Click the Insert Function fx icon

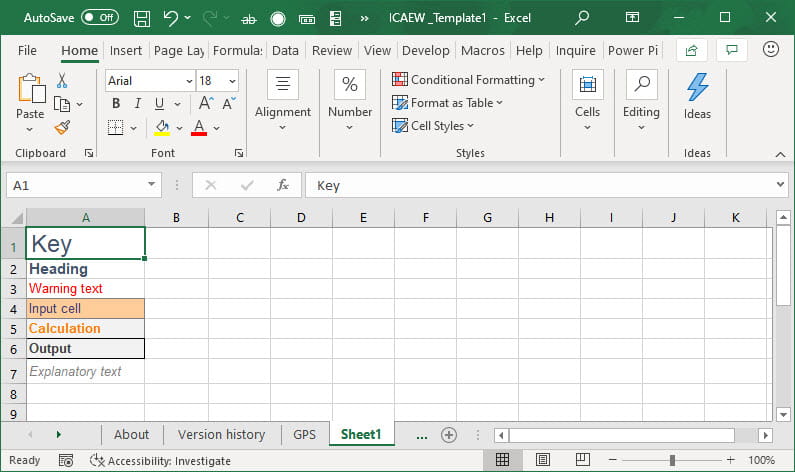coord(283,185)
